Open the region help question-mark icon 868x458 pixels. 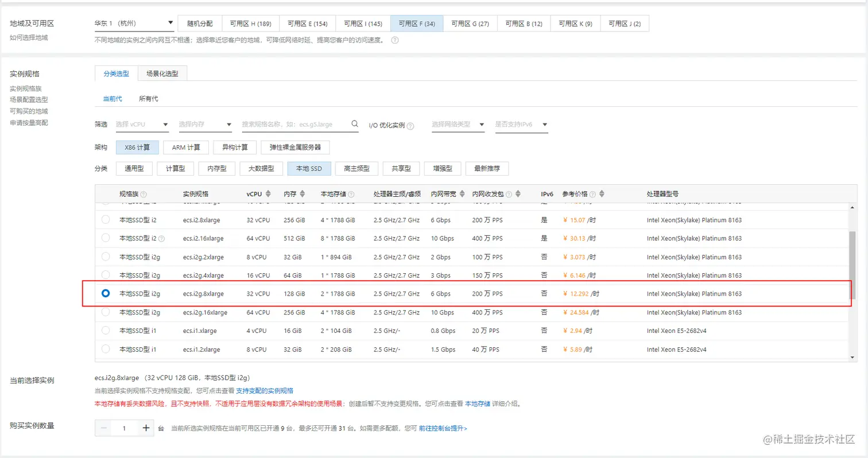(394, 40)
